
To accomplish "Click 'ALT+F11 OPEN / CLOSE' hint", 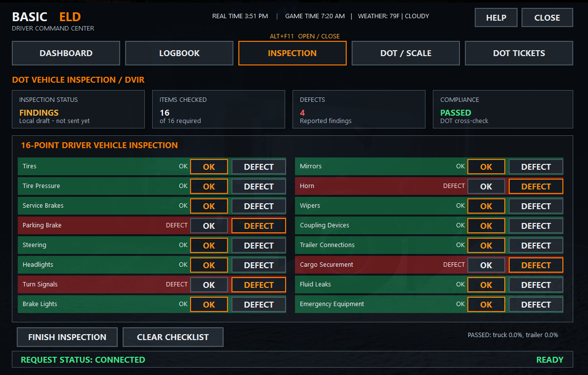I will 305,36.
